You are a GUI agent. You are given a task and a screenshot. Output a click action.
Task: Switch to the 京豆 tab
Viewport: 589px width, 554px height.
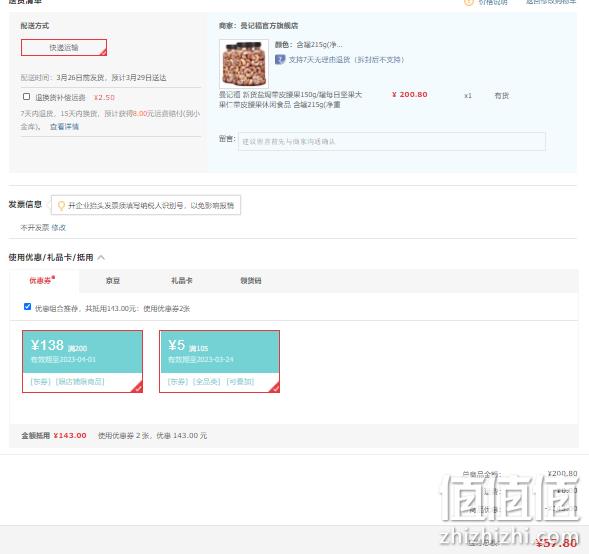pyautogui.click(x=113, y=281)
